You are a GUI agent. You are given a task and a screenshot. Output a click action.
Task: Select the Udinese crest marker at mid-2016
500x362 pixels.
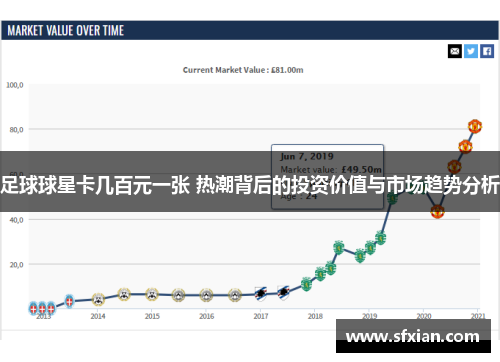[235, 295]
